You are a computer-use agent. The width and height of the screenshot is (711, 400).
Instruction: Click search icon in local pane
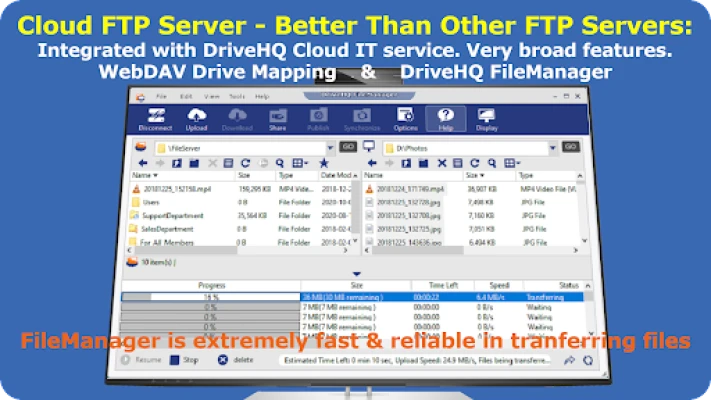[492, 163]
